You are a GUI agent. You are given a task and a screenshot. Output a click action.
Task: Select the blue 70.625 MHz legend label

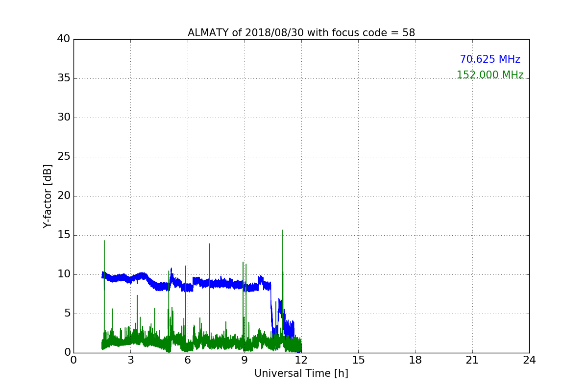(x=490, y=59)
